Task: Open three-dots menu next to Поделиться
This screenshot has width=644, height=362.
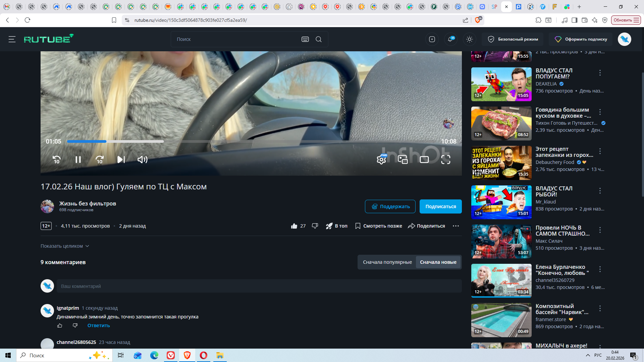Action: [456, 226]
